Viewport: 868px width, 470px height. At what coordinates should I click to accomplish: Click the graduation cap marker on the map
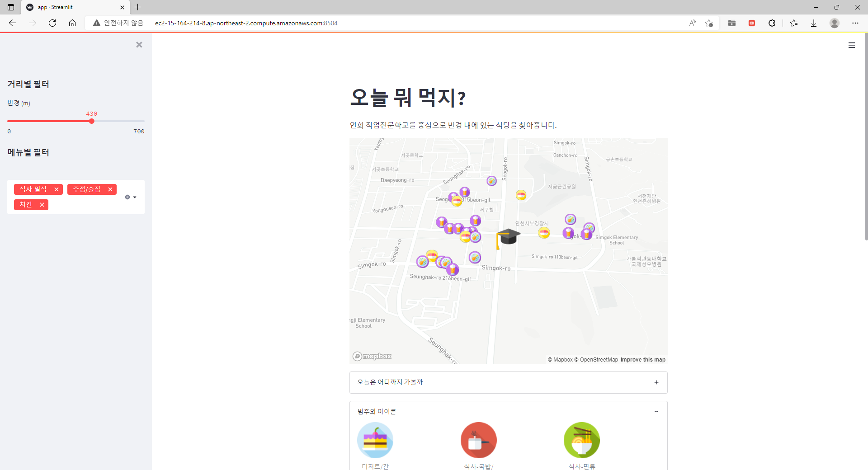pyautogui.click(x=508, y=236)
